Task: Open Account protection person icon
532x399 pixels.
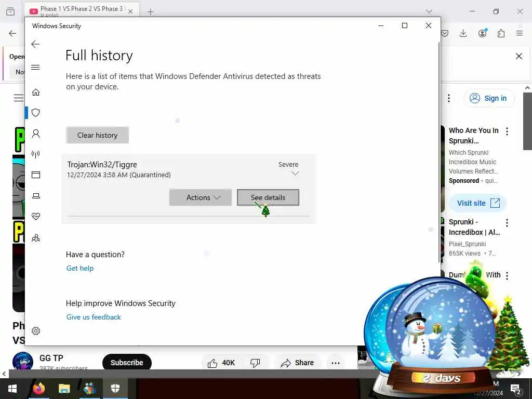Action: pos(36,134)
